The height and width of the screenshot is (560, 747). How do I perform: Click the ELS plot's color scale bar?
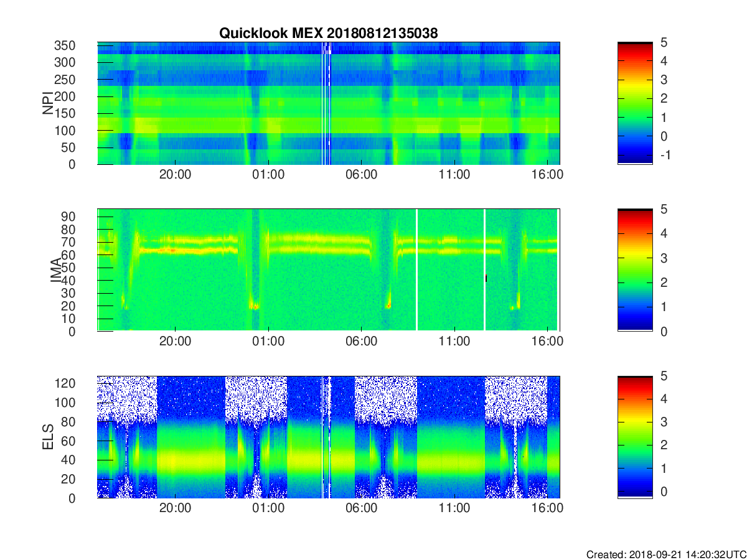(x=635, y=437)
